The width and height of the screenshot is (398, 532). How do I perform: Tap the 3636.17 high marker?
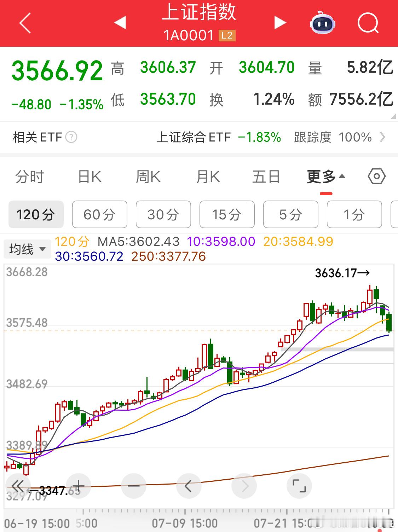pos(342,273)
